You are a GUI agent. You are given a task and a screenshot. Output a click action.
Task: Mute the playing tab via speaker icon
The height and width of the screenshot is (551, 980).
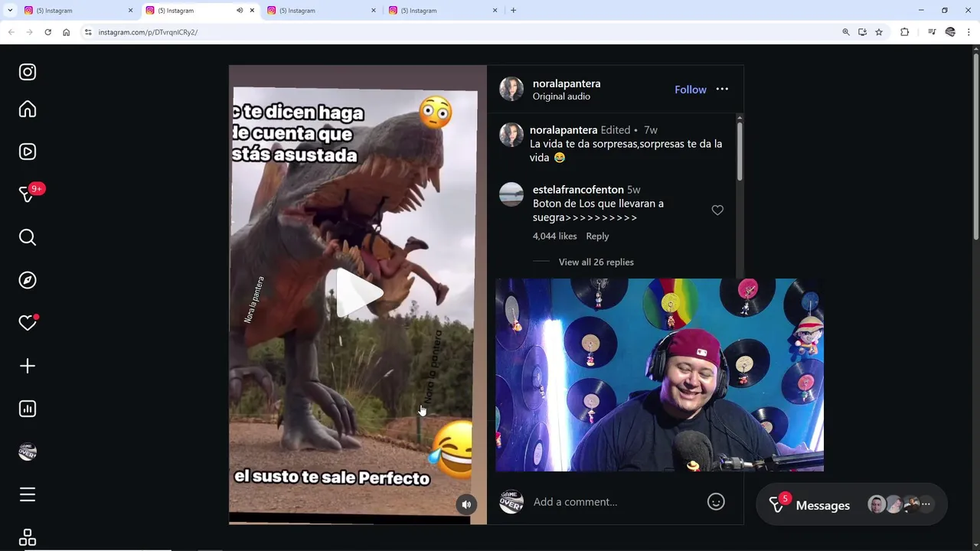(x=239, y=11)
